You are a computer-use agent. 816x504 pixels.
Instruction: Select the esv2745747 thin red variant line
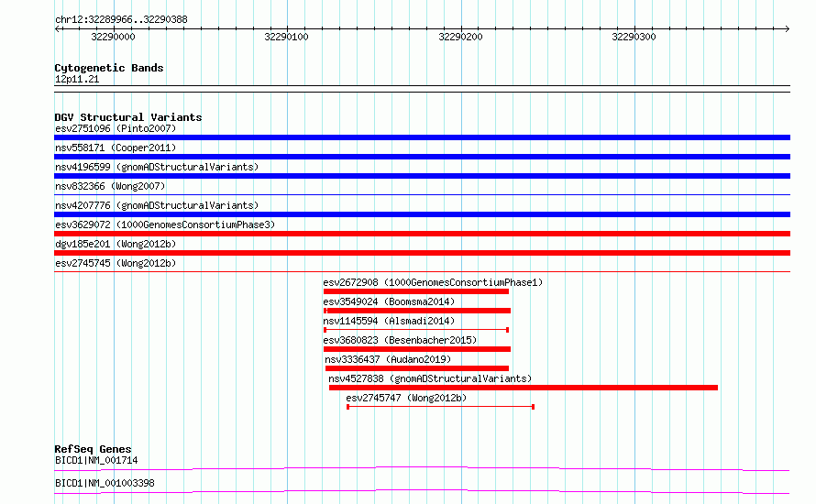click(441, 407)
